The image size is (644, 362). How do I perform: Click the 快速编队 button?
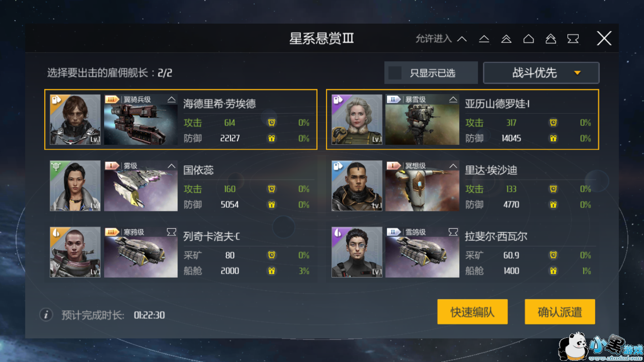(472, 311)
